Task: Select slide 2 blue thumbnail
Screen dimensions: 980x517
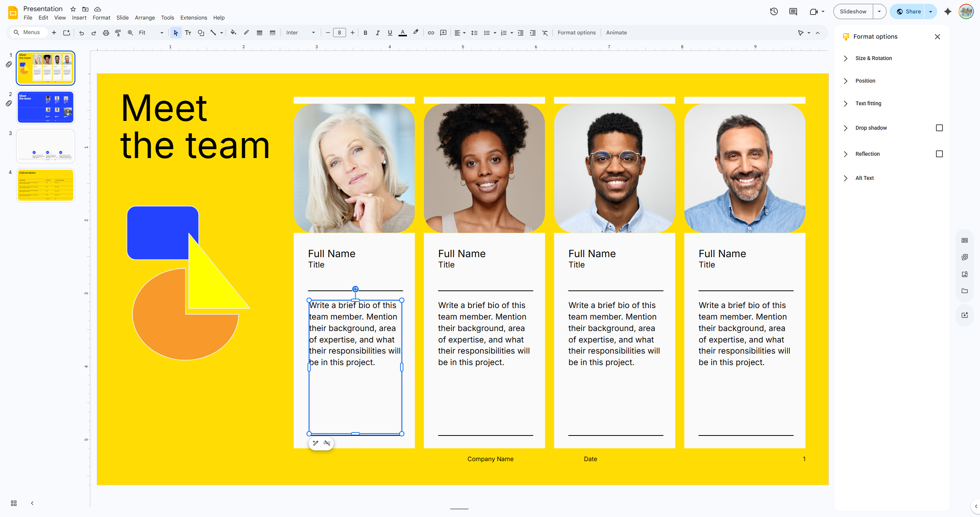Action: (46, 107)
